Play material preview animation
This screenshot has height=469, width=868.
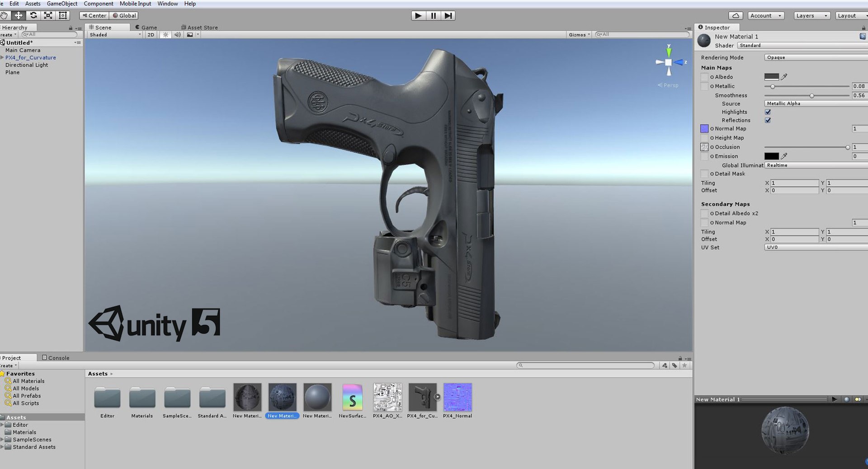(834, 399)
